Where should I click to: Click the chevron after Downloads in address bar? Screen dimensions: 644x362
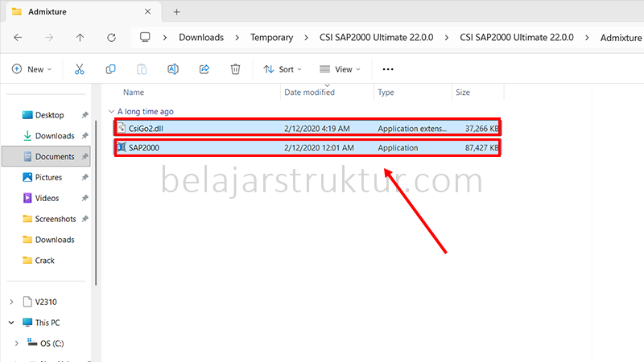[x=237, y=38]
